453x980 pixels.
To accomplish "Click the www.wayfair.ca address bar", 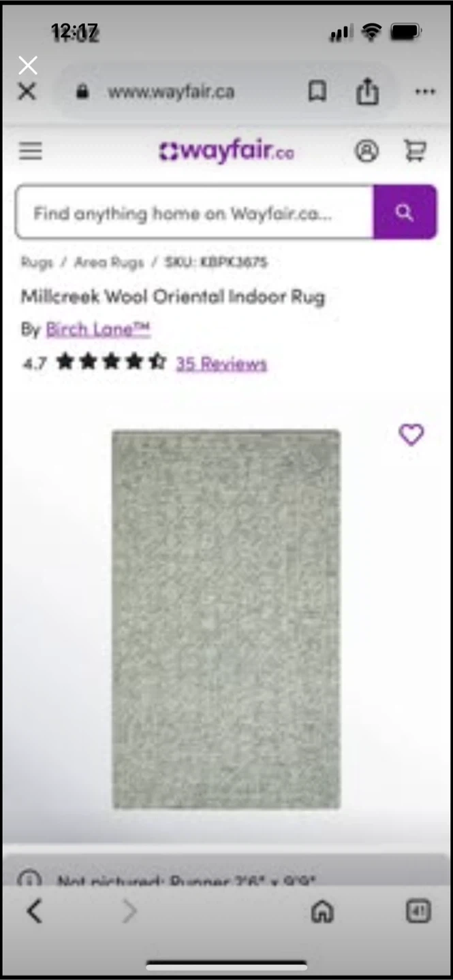I will 170,92.
